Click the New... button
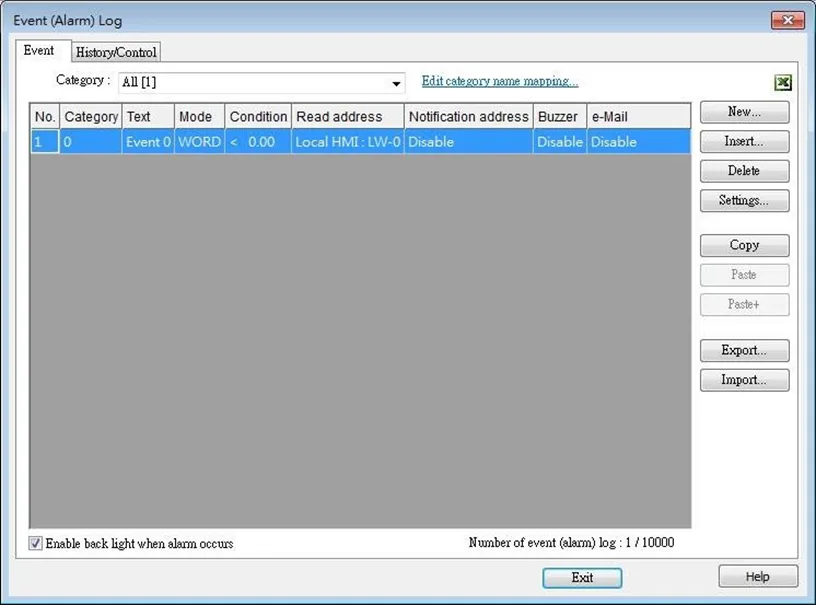This screenshot has width=816, height=605. click(744, 112)
